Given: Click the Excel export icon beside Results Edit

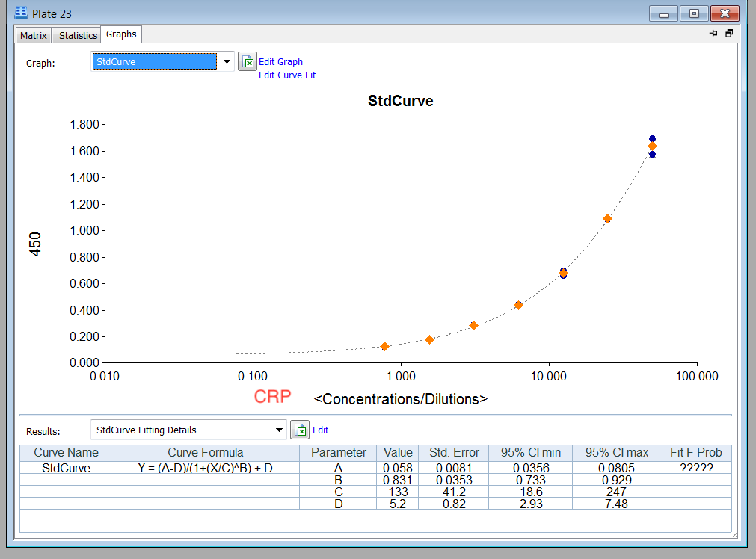Looking at the screenshot, I should pyautogui.click(x=300, y=430).
